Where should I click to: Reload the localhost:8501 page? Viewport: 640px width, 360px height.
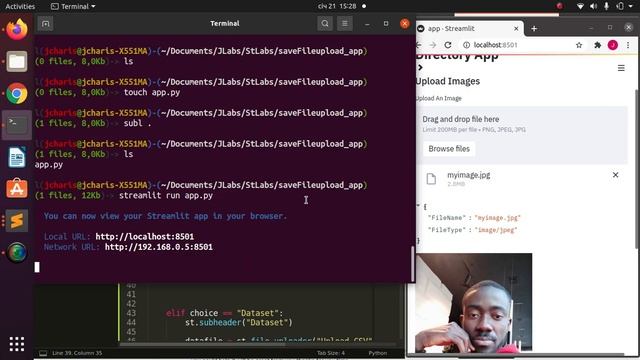[448, 45]
